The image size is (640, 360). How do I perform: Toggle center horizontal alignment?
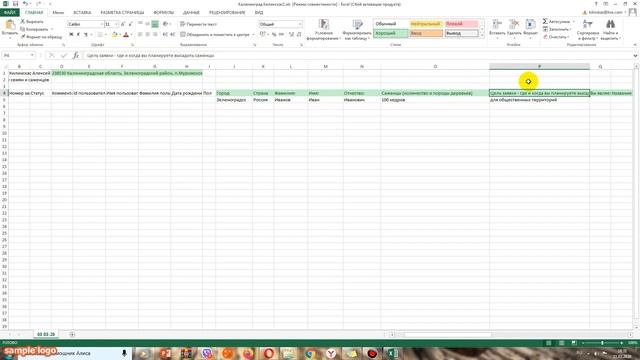[x=147, y=35]
